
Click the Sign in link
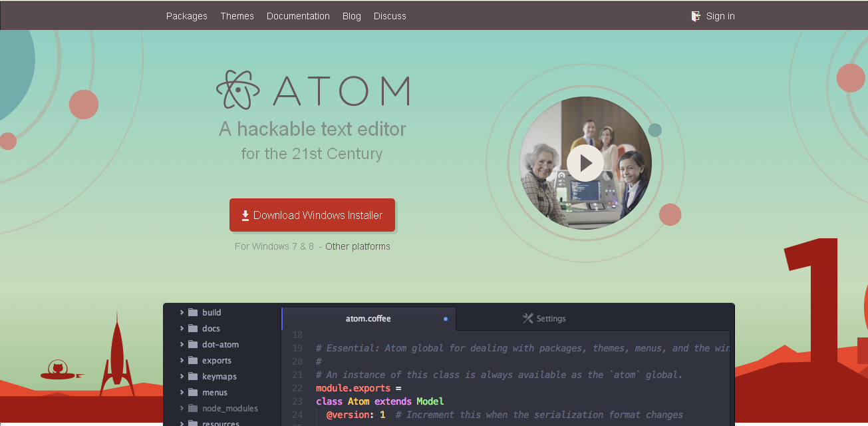[x=720, y=16]
